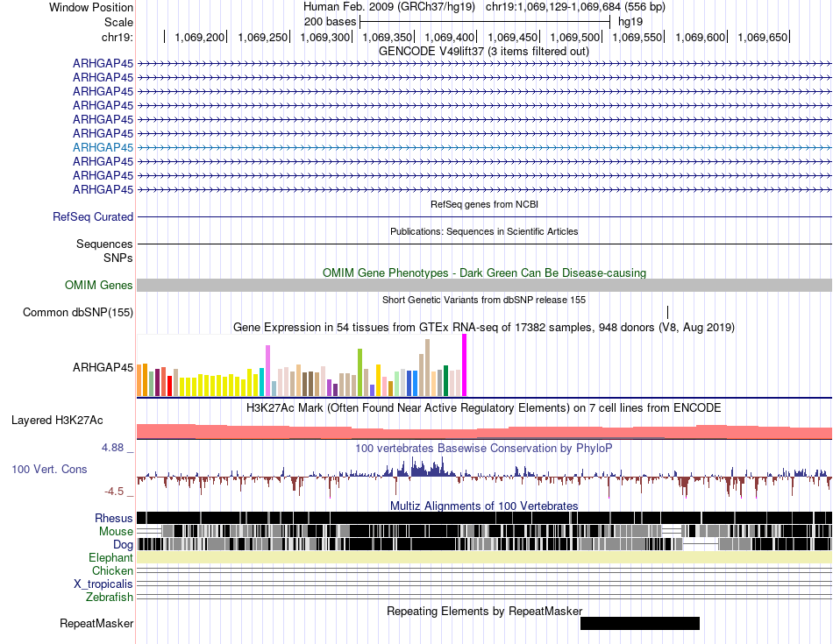Open OMIM Gene Phenotypes track title
This screenshot has height=644, width=833.
tap(484, 272)
